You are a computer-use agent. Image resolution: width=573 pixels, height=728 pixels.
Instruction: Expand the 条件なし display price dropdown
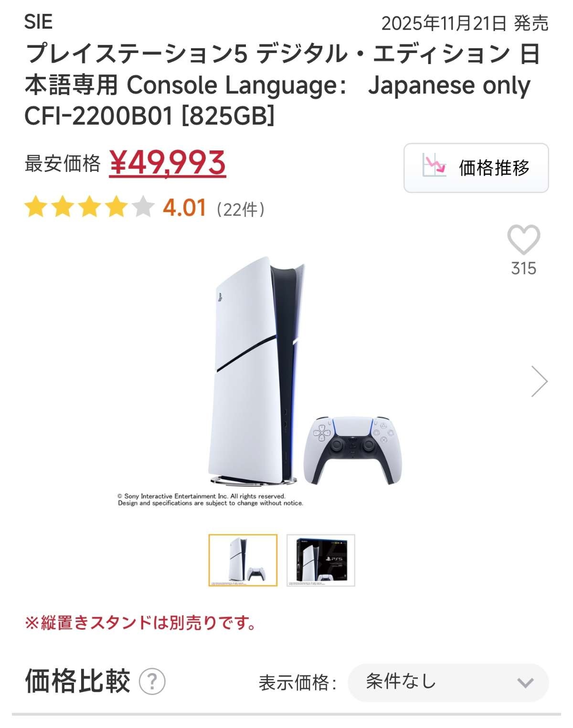(448, 682)
